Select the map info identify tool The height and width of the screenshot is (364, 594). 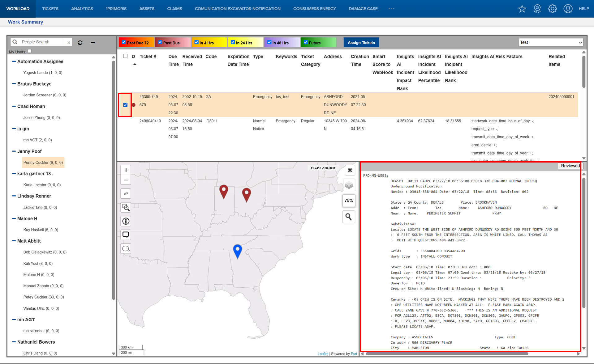pyautogui.click(x=126, y=221)
